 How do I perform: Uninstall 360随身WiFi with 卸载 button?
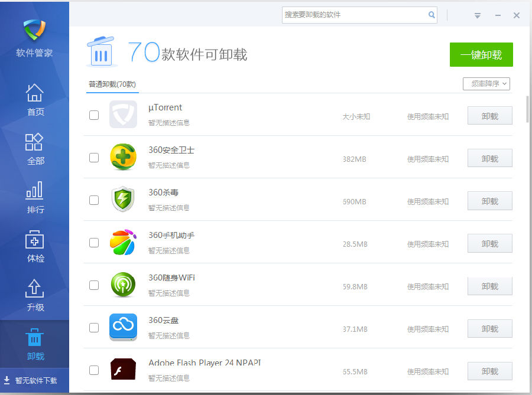point(489,286)
